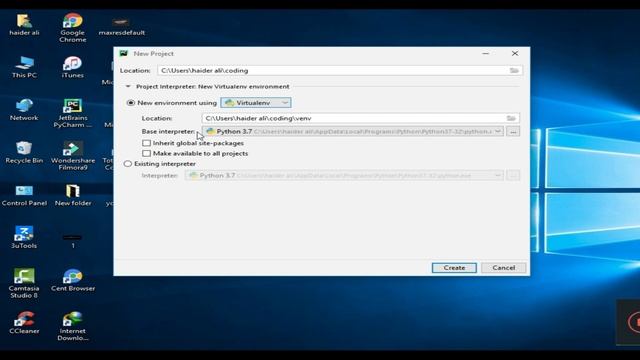Enable Inherit global site-packages checkbox
The height and width of the screenshot is (360, 640).
(147, 143)
